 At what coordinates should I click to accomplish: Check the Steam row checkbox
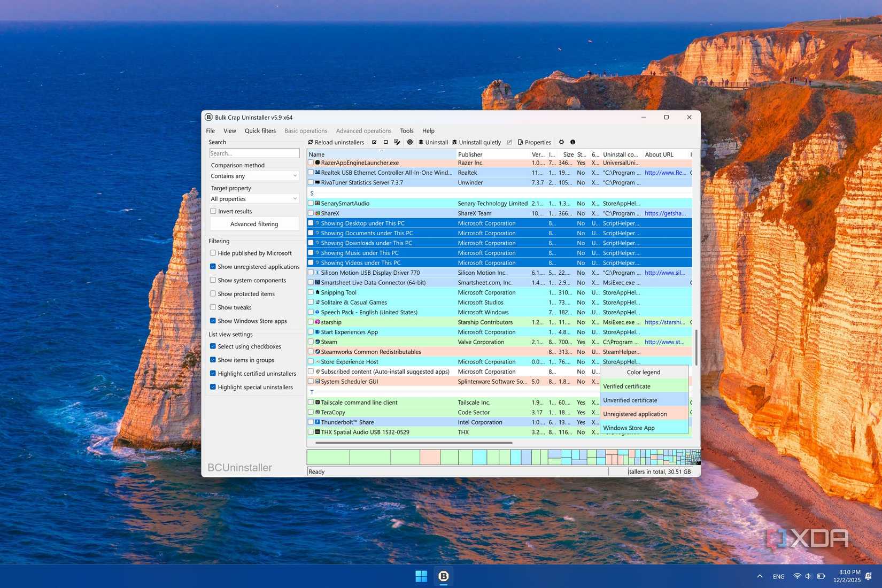click(x=311, y=342)
